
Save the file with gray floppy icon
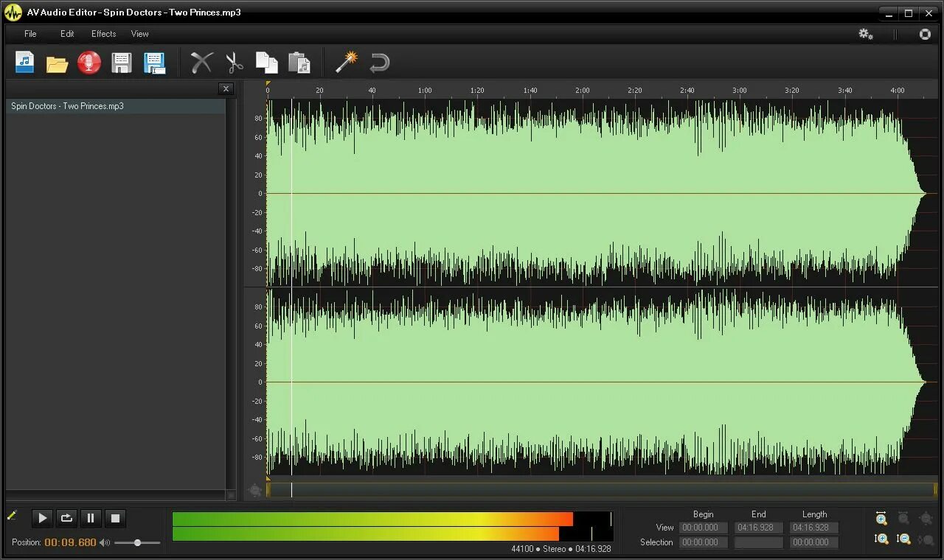(x=122, y=63)
